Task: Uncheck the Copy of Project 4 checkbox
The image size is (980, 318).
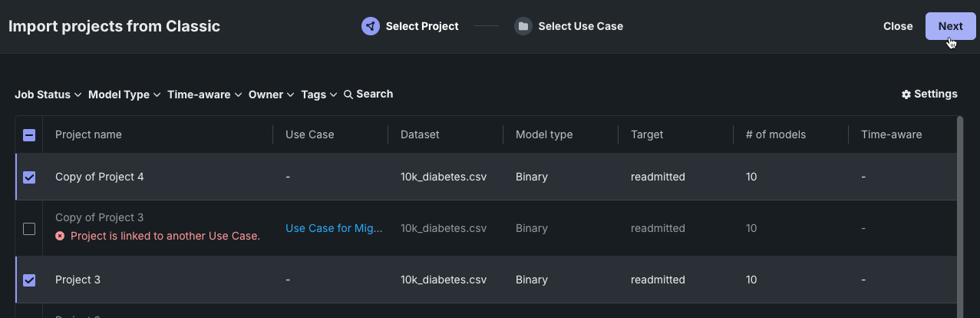Action: [x=29, y=177]
